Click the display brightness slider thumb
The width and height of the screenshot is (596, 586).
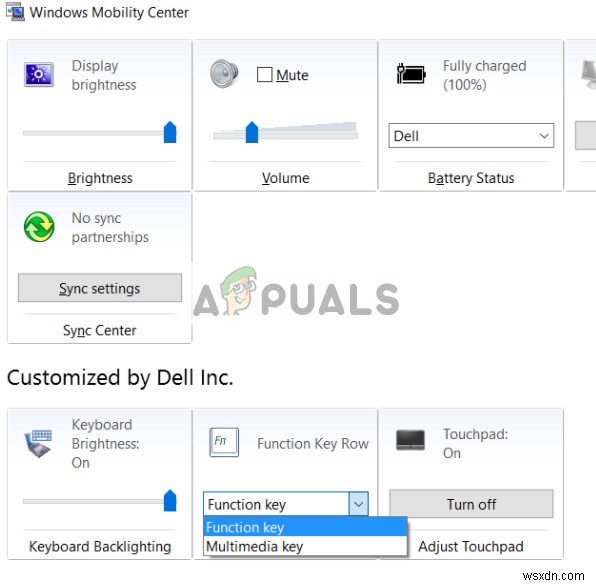(x=170, y=132)
